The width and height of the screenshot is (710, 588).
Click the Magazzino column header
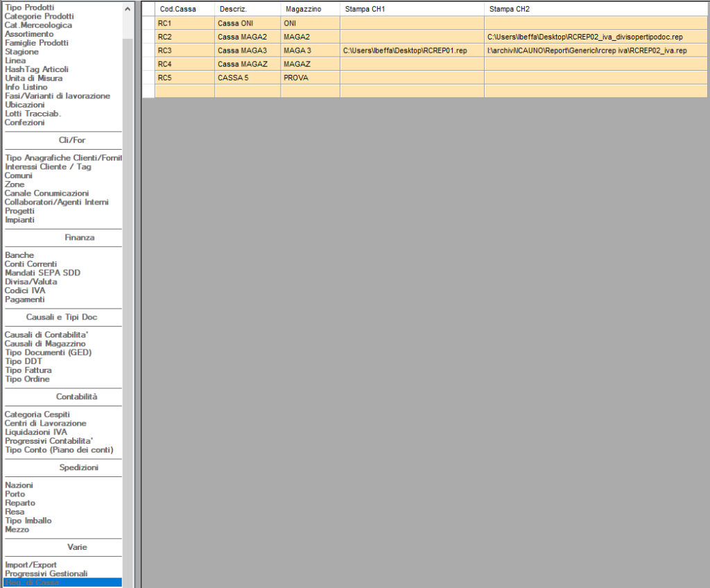point(303,9)
